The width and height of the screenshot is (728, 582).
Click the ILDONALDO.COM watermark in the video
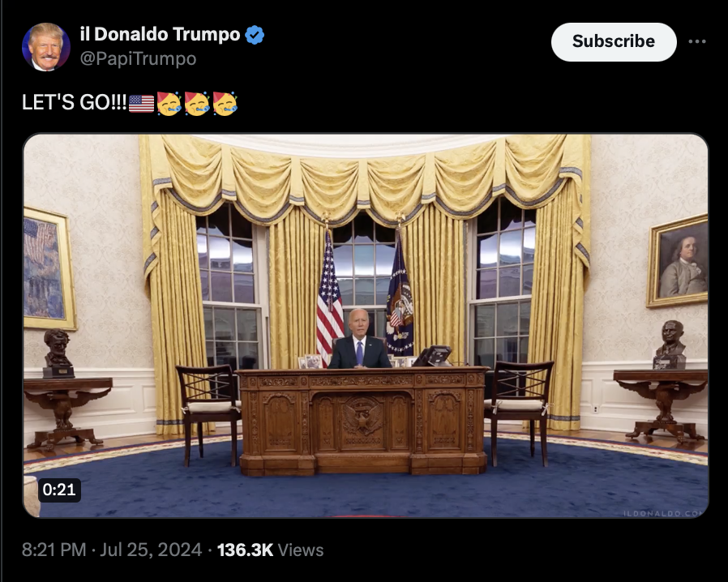[x=665, y=513]
